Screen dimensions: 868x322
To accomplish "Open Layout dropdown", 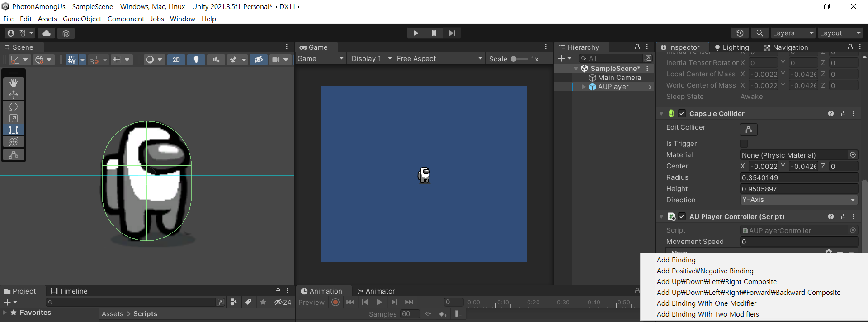I will (840, 33).
